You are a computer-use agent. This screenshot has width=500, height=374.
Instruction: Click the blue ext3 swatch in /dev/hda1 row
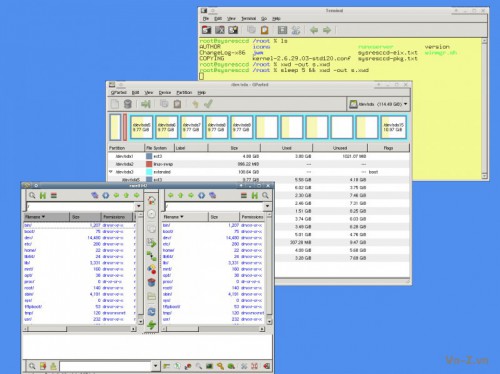(x=149, y=156)
